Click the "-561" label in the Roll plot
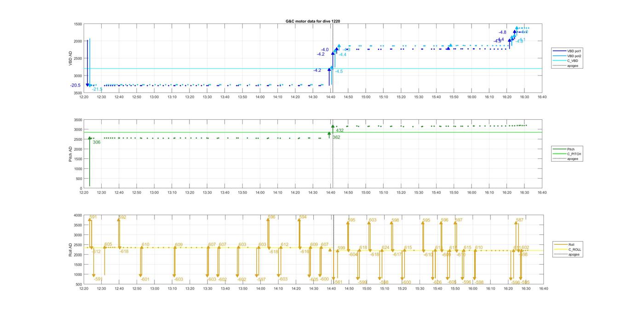Image resolution: width=644 pixels, height=319 pixels. pos(338,282)
